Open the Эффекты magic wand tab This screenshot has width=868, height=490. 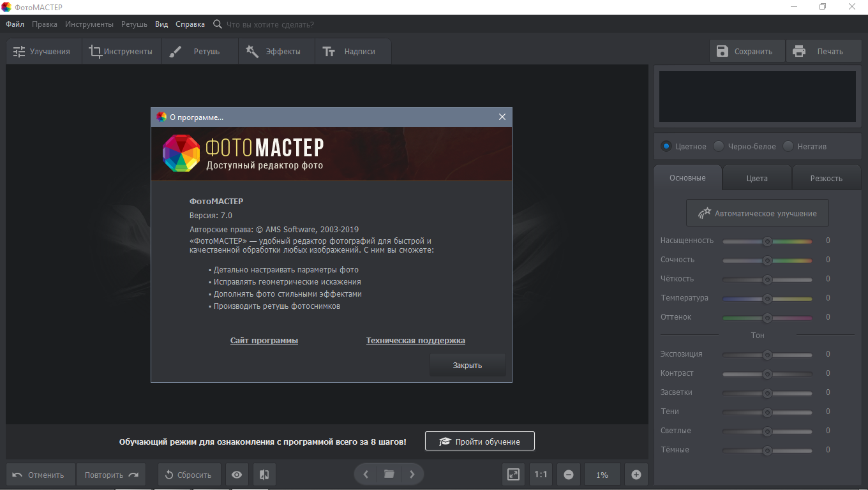tap(276, 51)
